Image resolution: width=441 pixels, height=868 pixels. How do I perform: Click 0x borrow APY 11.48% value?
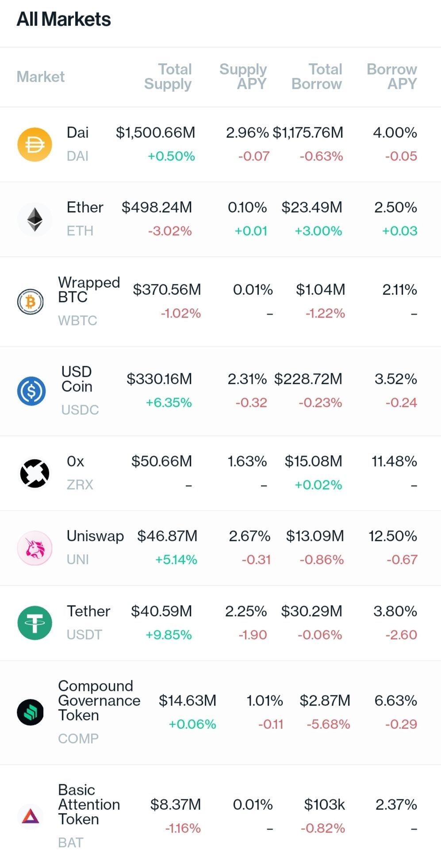click(x=394, y=461)
